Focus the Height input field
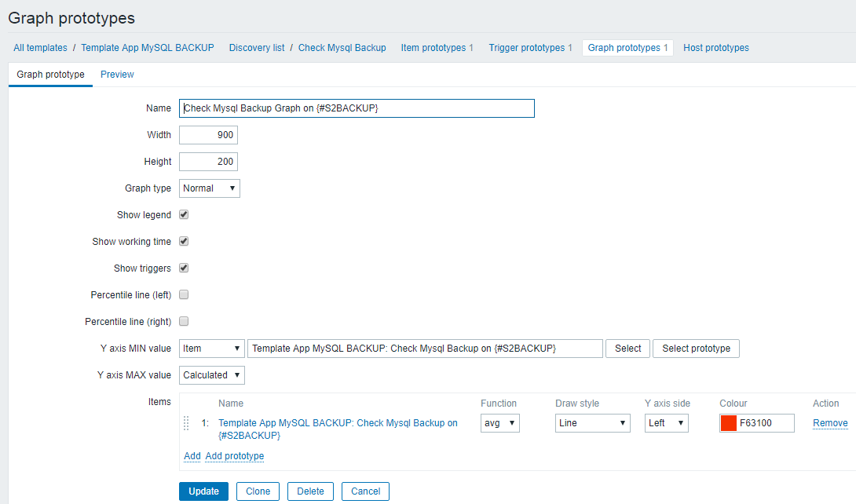The width and height of the screenshot is (856, 504). click(209, 162)
